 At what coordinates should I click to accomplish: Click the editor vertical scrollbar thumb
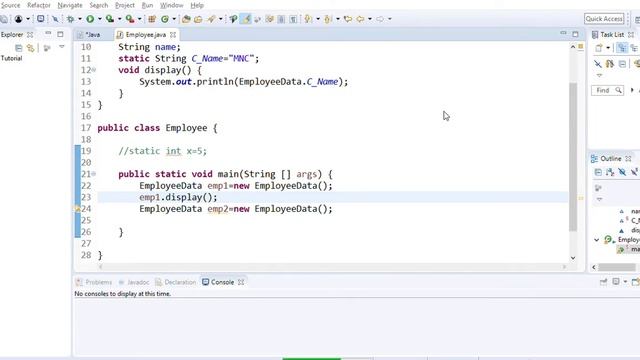(x=573, y=157)
